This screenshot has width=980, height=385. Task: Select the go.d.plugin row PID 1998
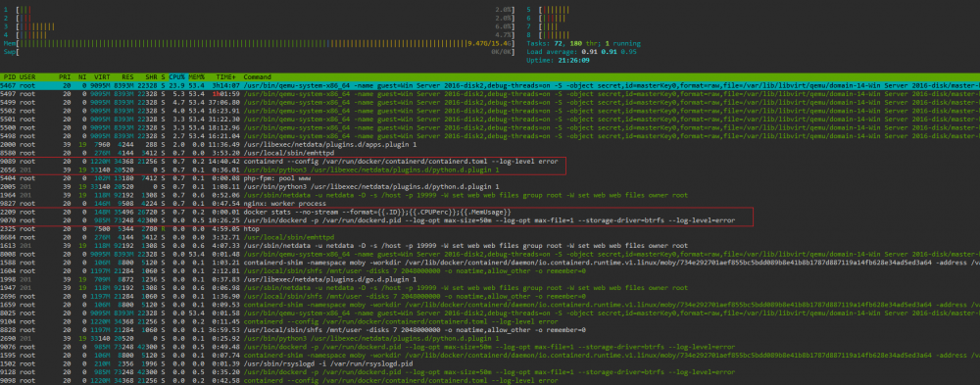[x=490, y=279]
